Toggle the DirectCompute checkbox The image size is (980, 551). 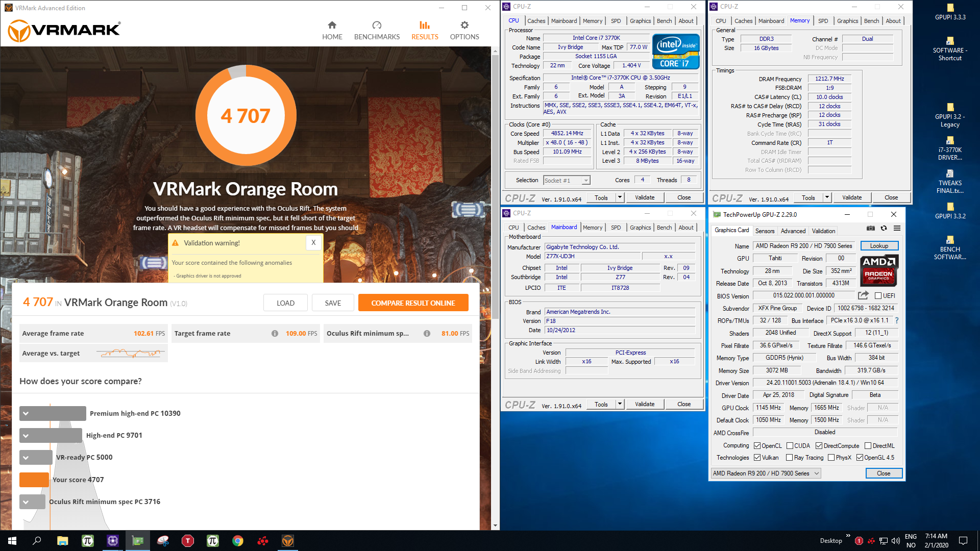point(819,446)
